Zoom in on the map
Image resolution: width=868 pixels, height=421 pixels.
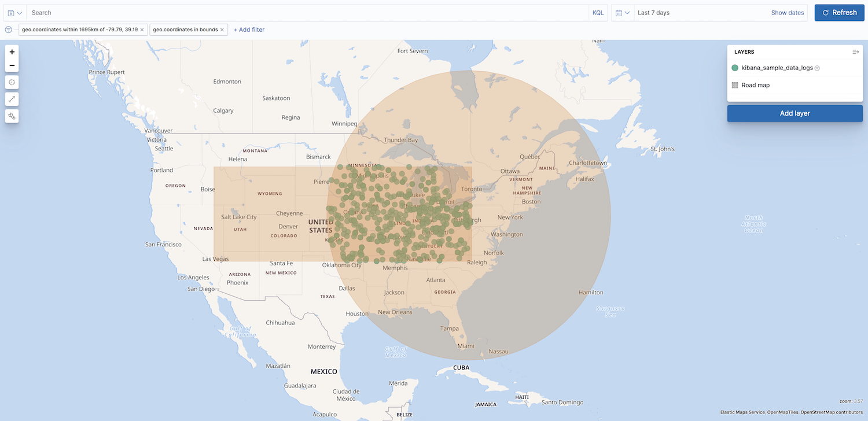[12, 51]
